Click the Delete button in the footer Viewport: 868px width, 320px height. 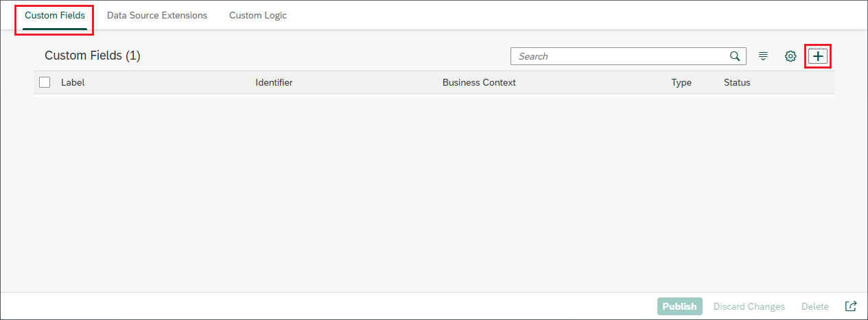pyautogui.click(x=814, y=306)
